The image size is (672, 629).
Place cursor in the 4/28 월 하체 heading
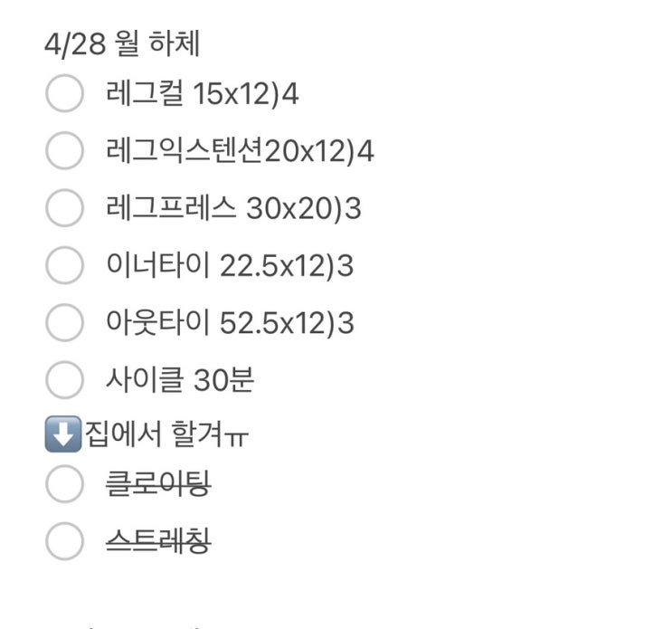coord(121,43)
